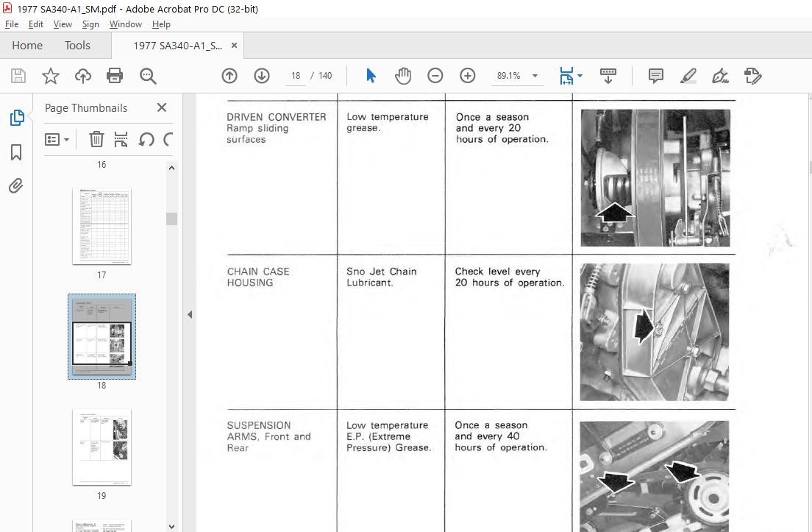Add the document to starred files
Screen dimensions: 812x532
coord(50,76)
